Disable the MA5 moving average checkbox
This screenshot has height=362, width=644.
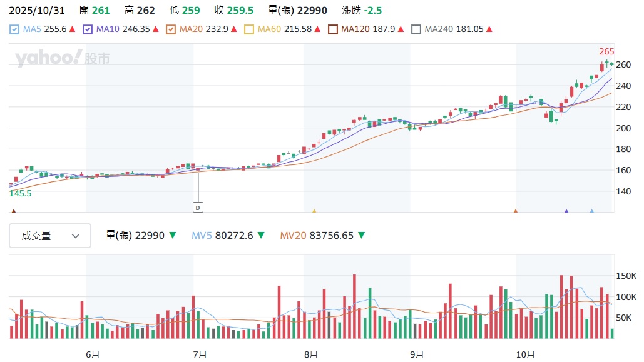14,29
